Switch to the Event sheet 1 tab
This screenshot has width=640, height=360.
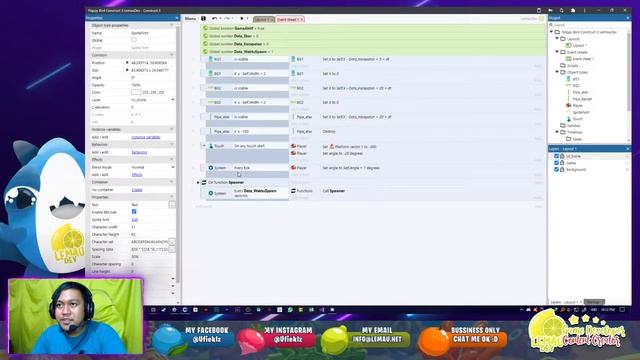coord(289,19)
